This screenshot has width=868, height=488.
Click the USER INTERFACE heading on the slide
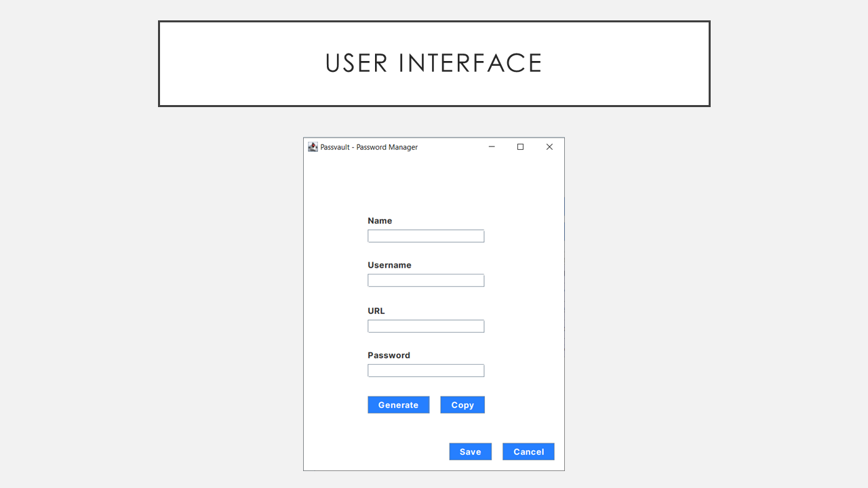433,63
